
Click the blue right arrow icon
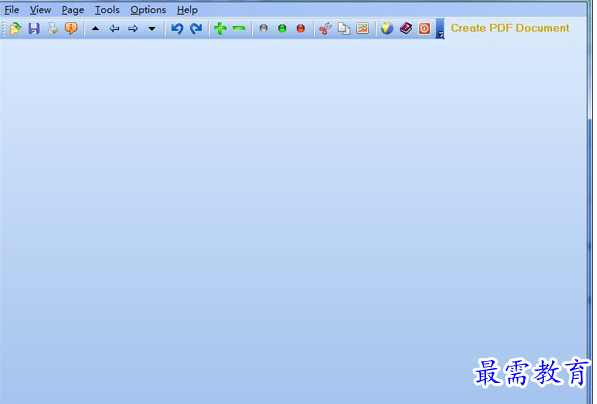pos(133,29)
